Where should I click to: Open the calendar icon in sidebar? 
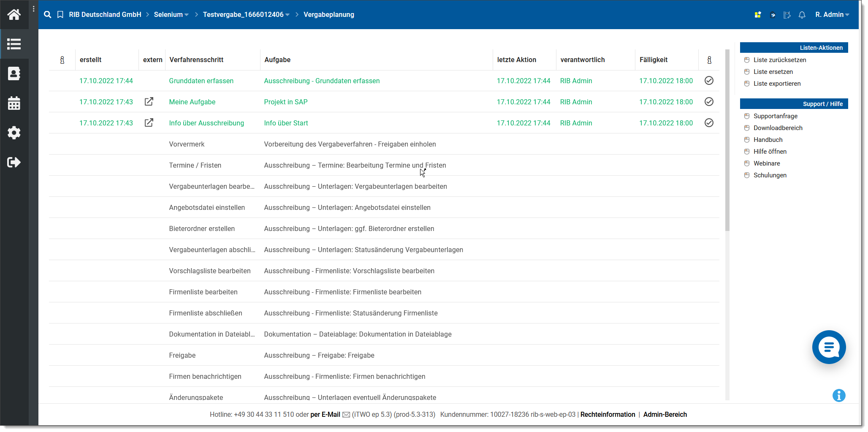tap(14, 103)
